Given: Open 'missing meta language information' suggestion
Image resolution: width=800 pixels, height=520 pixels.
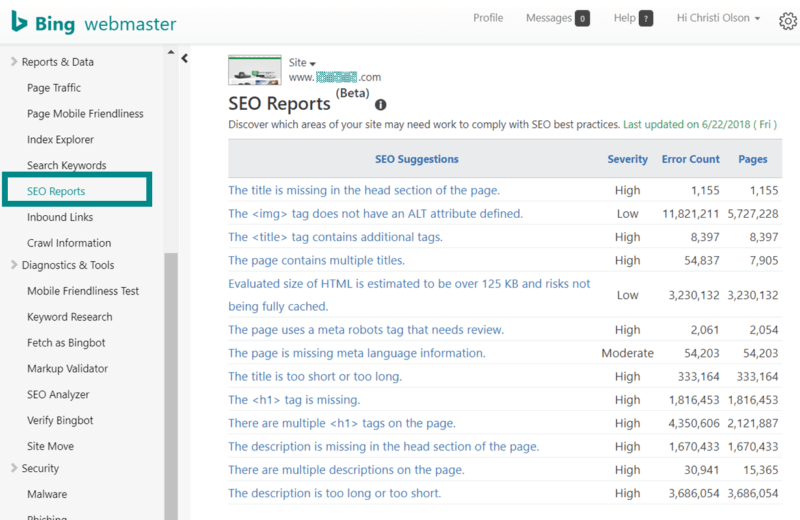Looking at the screenshot, I should [357, 353].
